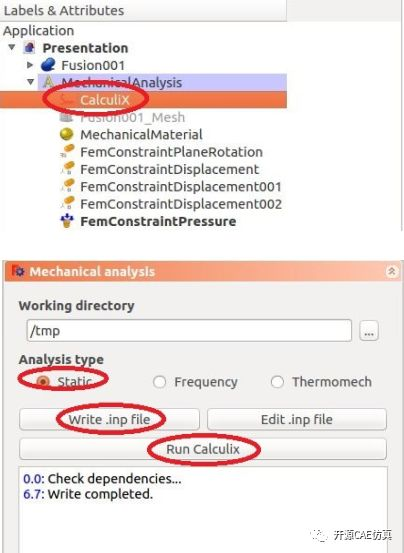
Task: Click the MechanicalAnalysis icon
Action: [48, 82]
